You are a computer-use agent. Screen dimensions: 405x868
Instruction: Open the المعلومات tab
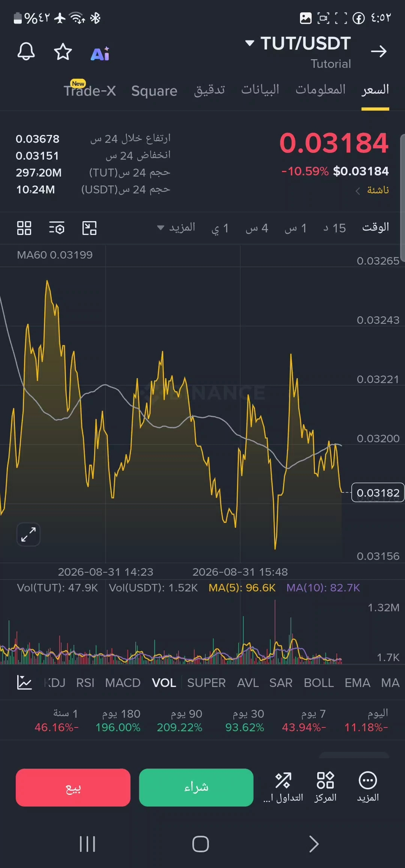click(x=321, y=89)
